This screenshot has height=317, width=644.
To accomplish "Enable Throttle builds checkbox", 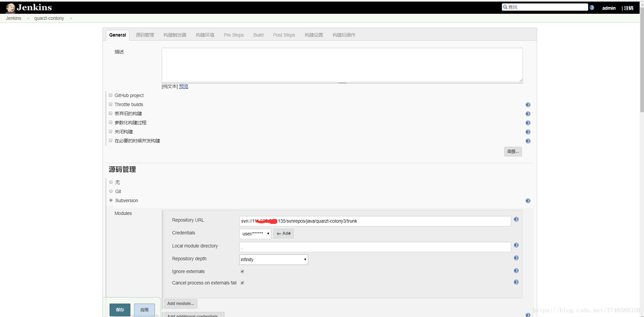I will pyautogui.click(x=111, y=104).
